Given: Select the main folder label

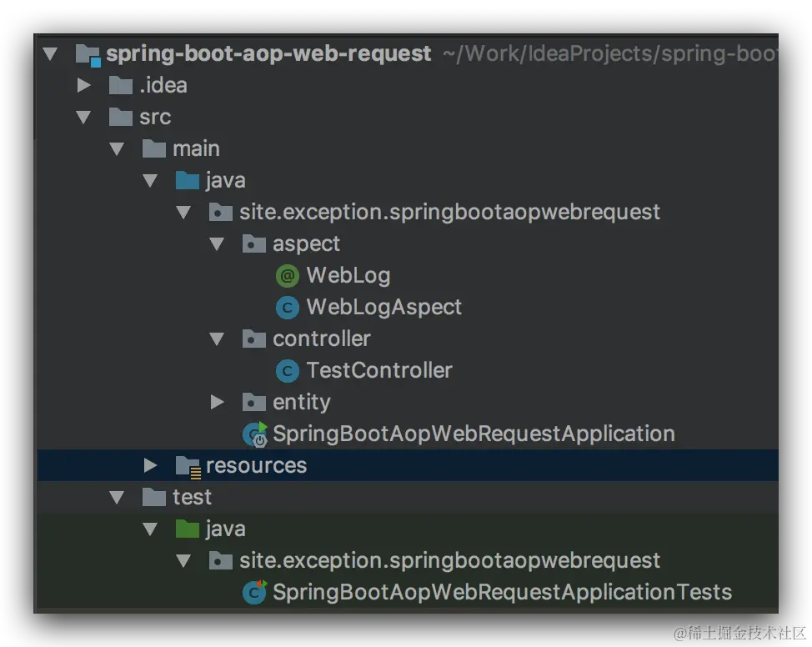Looking at the screenshot, I should (x=196, y=149).
